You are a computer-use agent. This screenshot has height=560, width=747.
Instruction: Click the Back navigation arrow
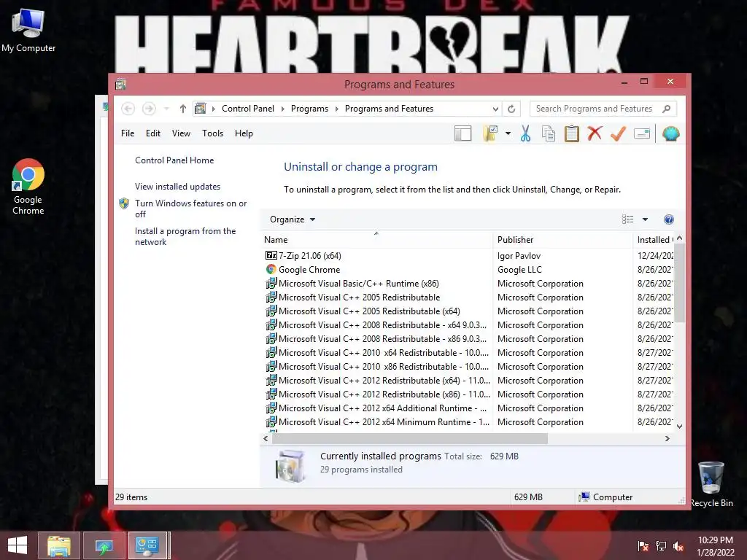[128, 109]
